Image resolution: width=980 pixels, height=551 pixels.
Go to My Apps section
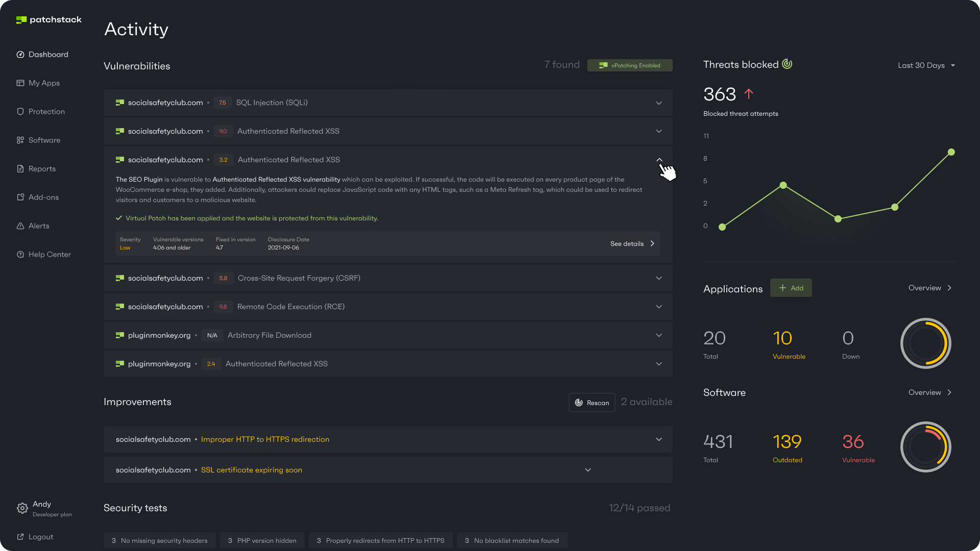coord(38,83)
